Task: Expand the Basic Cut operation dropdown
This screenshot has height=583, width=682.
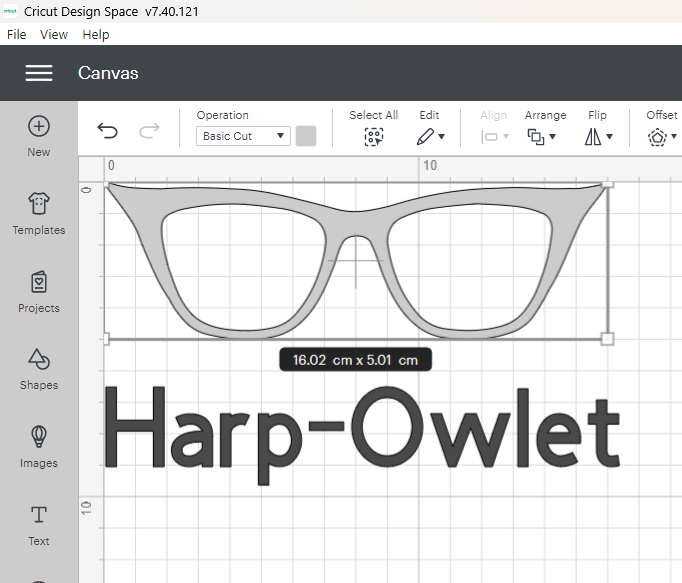Action: pos(242,136)
